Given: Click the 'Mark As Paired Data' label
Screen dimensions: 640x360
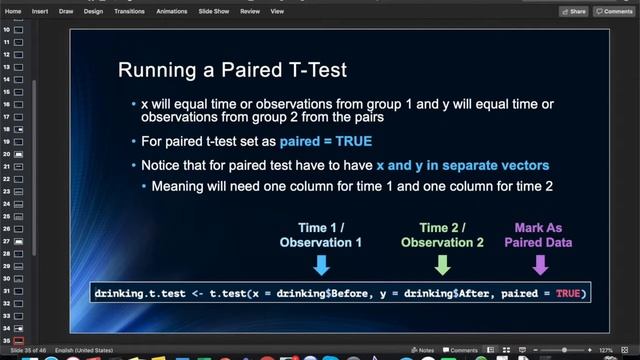Looking at the screenshot, I should (538, 235).
